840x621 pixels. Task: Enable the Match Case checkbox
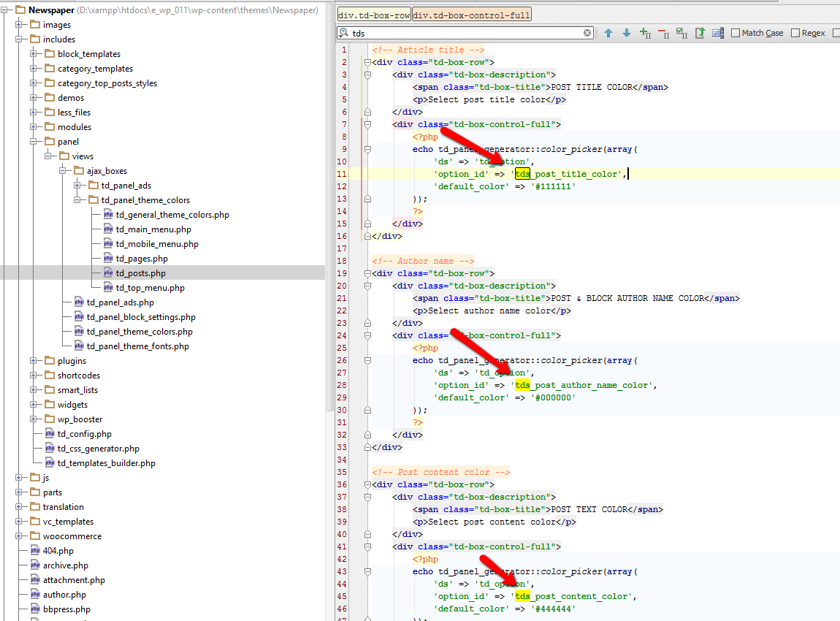(x=736, y=33)
